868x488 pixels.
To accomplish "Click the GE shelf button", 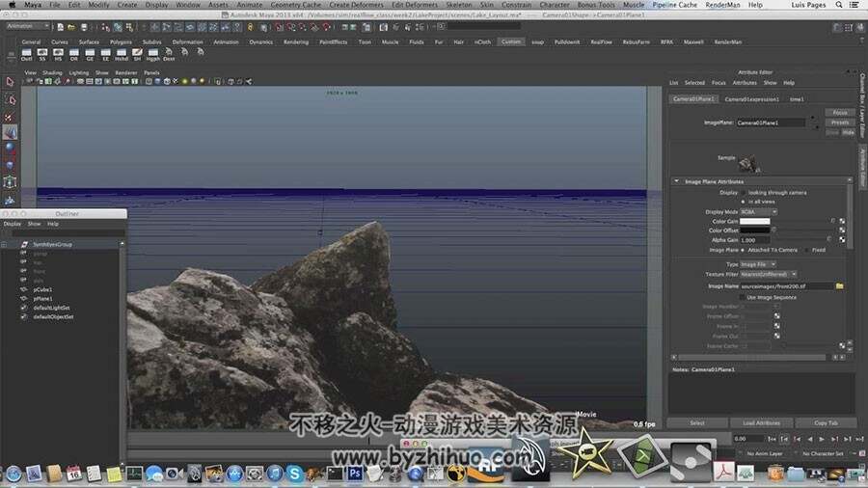I will (90, 54).
